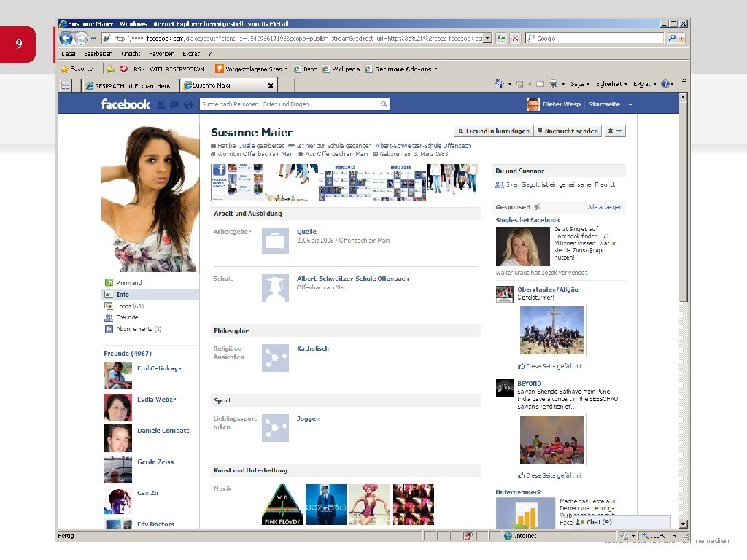Click the print icon in command bar
This screenshot has width=747, height=560.
pyautogui.click(x=553, y=85)
